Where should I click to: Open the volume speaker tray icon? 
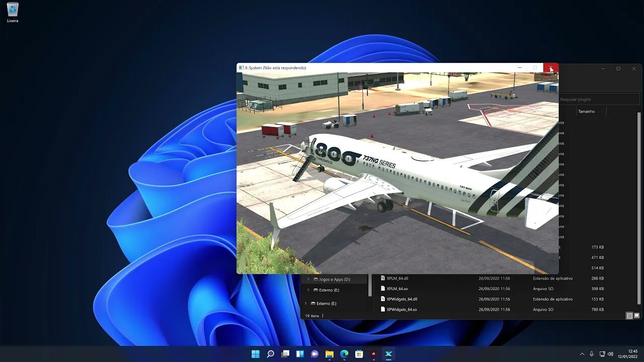click(x=610, y=354)
